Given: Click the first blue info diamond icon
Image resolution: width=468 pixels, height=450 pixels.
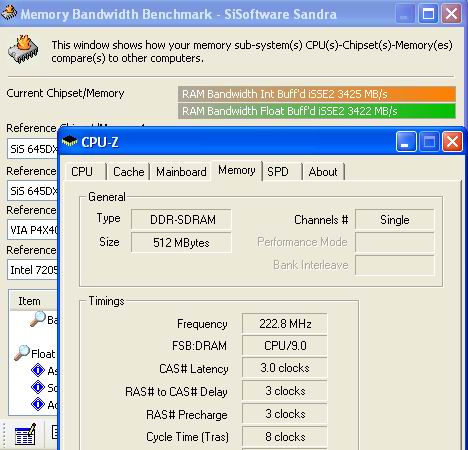Looking at the screenshot, I should pyautogui.click(x=38, y=370).
